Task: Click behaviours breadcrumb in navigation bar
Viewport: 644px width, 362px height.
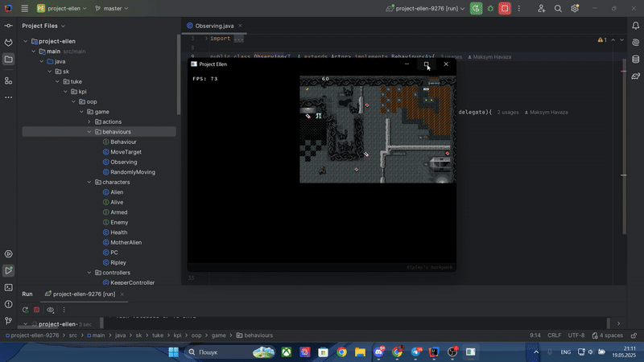Action: click(254, 335)
